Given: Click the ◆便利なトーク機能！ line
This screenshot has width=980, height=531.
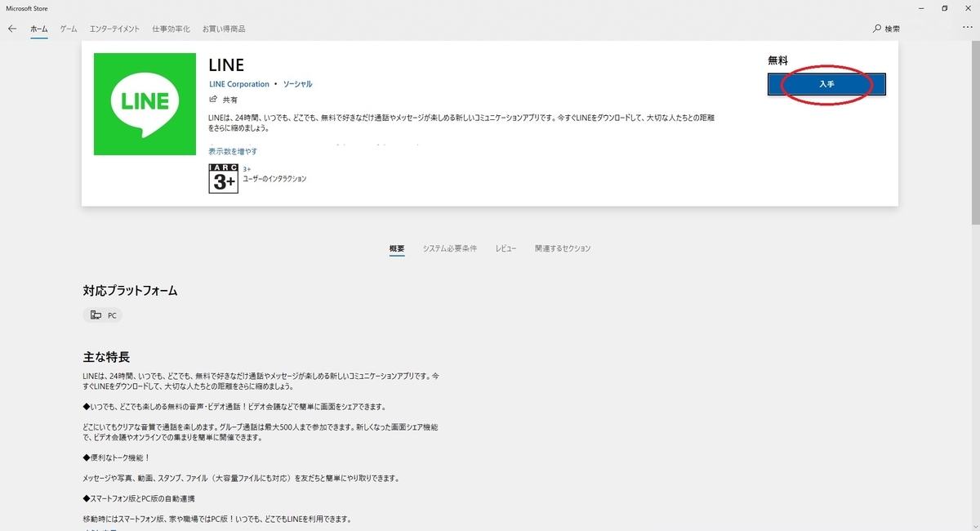Looking at the screenshot, I should point(117,457).
